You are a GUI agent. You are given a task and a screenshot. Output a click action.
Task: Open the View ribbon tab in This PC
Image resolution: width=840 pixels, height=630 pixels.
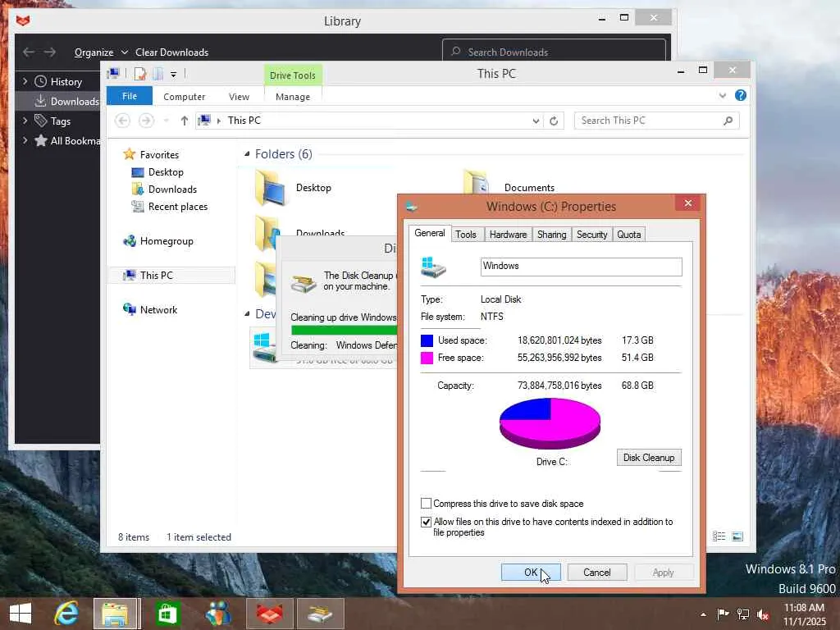pos(239,97)
